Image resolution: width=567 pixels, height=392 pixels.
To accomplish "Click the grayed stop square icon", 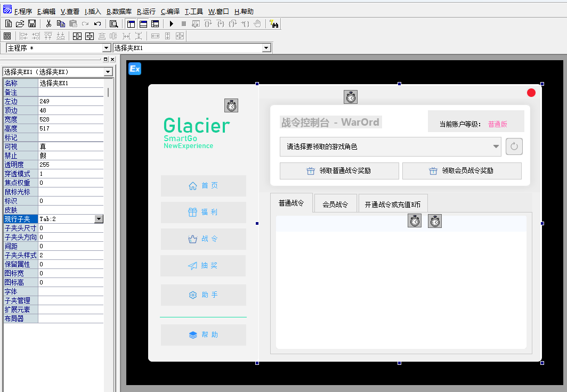I will coord(184,24).
